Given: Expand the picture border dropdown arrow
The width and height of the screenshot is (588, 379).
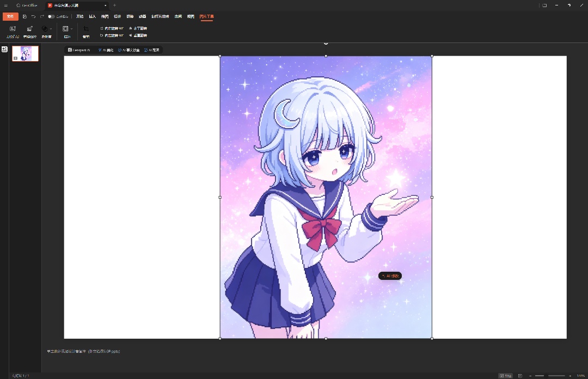Looking at the screenshot, I should [72, 29].
